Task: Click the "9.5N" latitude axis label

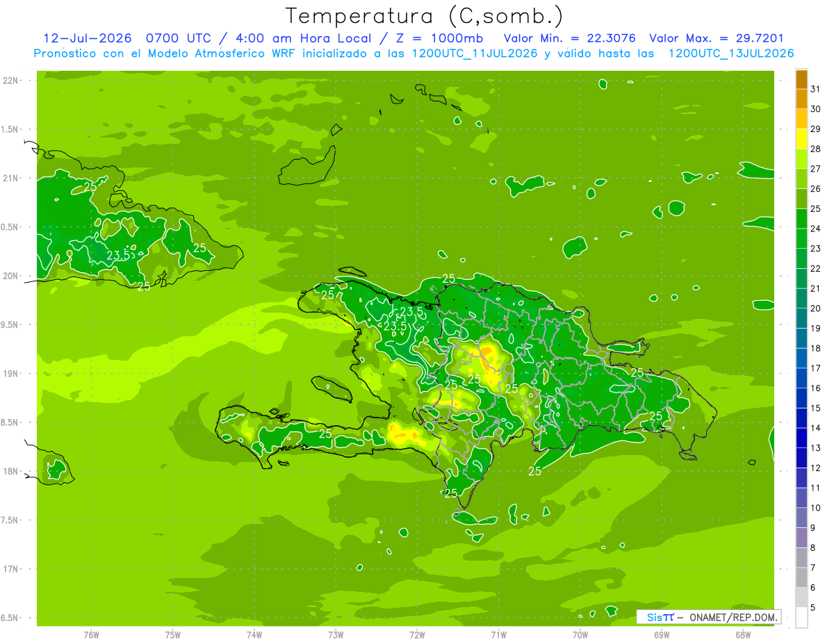Action: (10, 324)
